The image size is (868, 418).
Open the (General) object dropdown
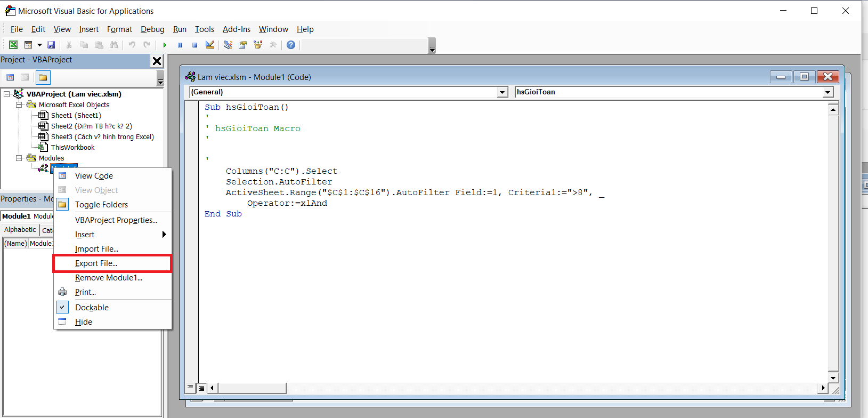502,92
